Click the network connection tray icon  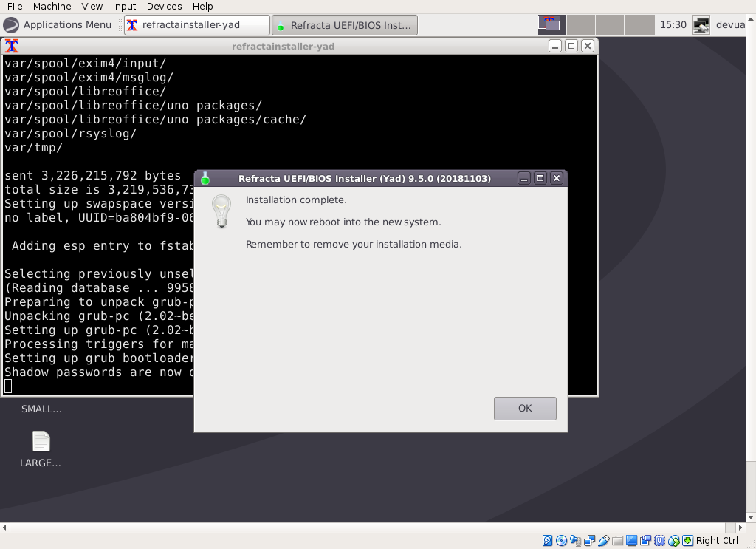(701, 25)
